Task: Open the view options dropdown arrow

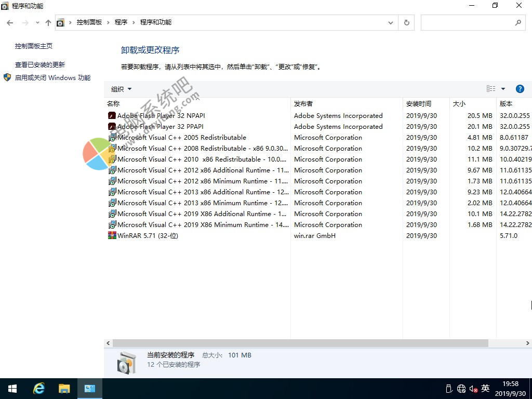Action: point(503,89)
